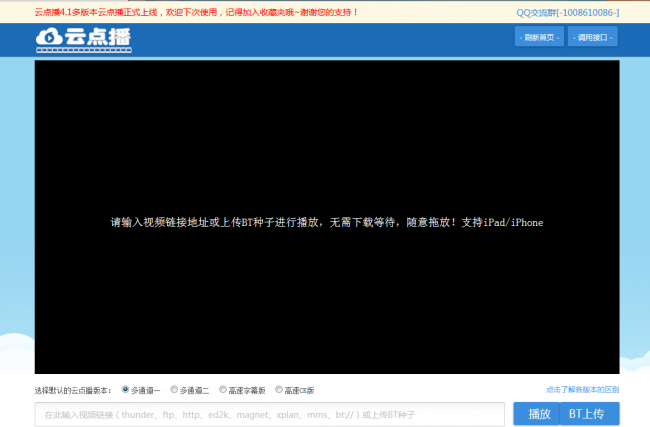Click the QQ交流群 link
The image size is (650, 427).
pyautogui.click(x=567, y=12)
